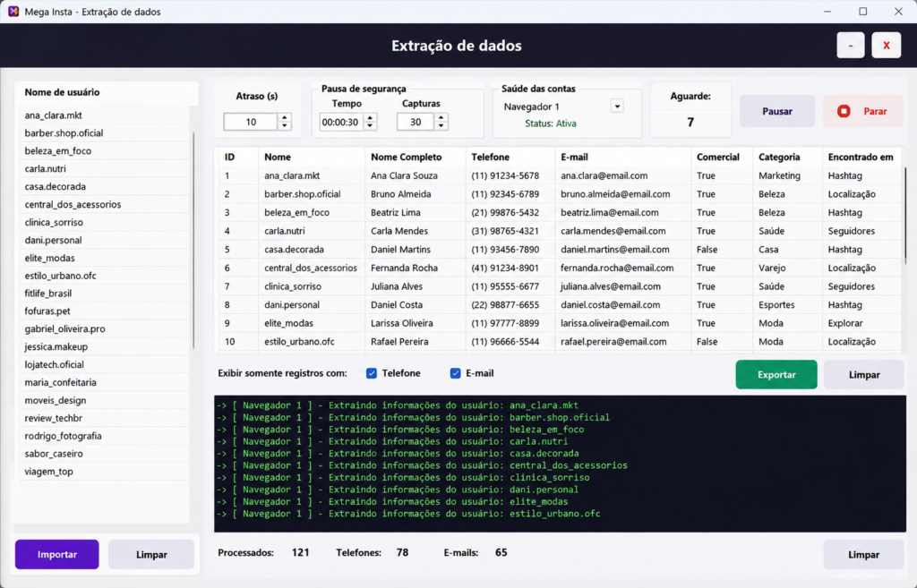Click the Processados count 121
Viewport: 917px width, 588px height.
click(x=301, y=552)
